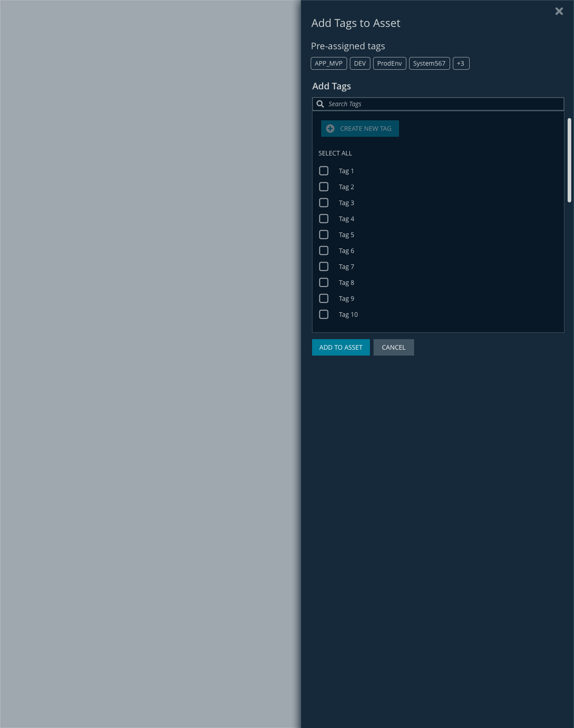Click the tag list vertical scrollbar
Viewport: 574px width, 728px height.
(569, 160)
